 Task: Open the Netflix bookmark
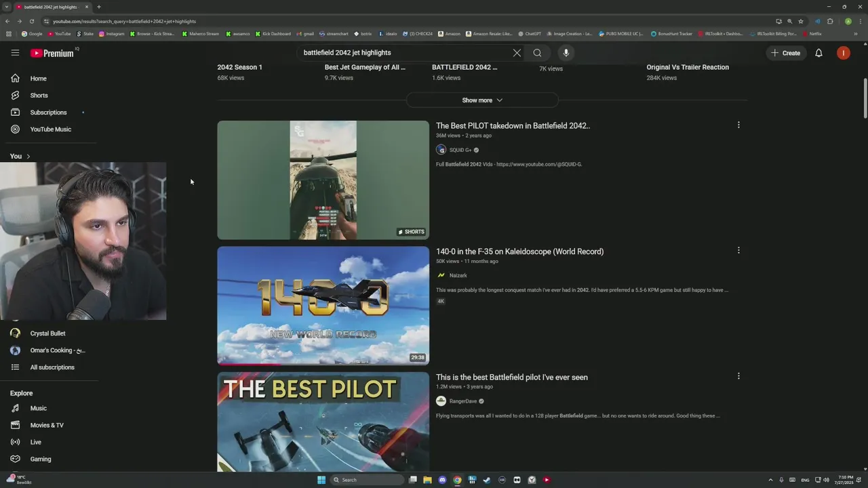[812, 33]
